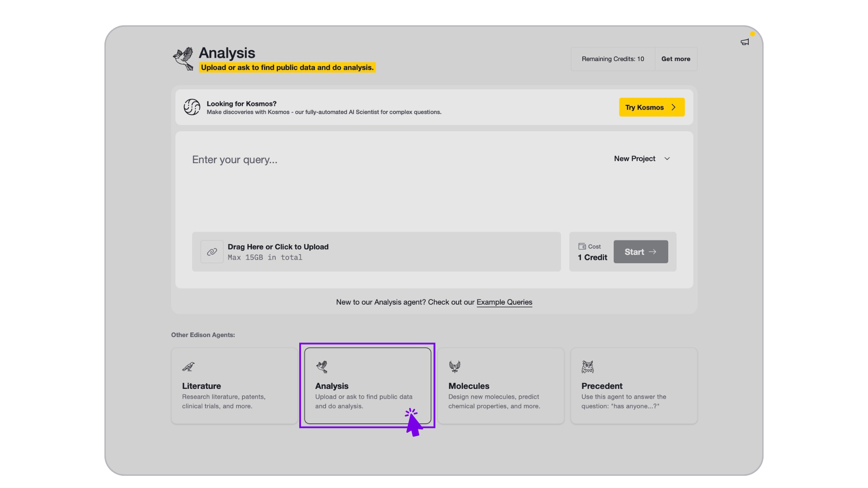Click the Analysis card bird icon

pyautogui.click(x=322, y=366)
